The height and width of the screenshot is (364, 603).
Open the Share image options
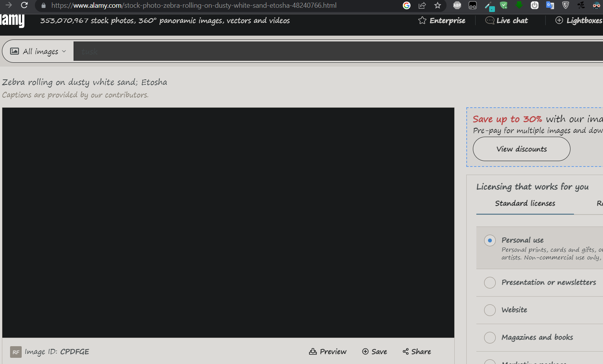(x=416, y=351)
